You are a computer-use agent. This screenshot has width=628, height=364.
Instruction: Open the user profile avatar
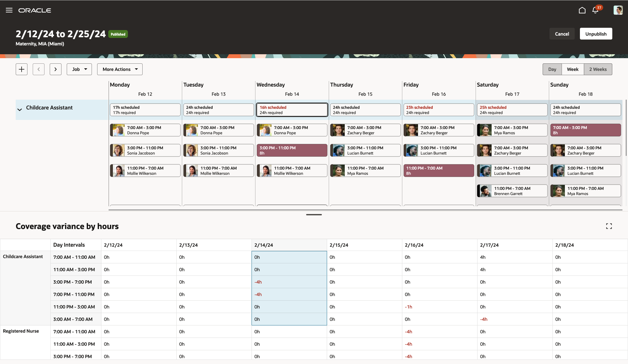(x=618, y=10)
